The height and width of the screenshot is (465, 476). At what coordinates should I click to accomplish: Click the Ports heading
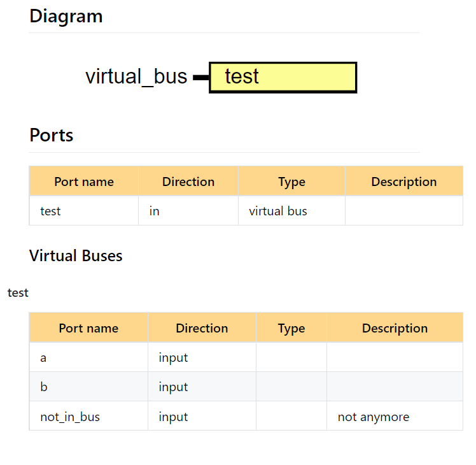point(52,135)
